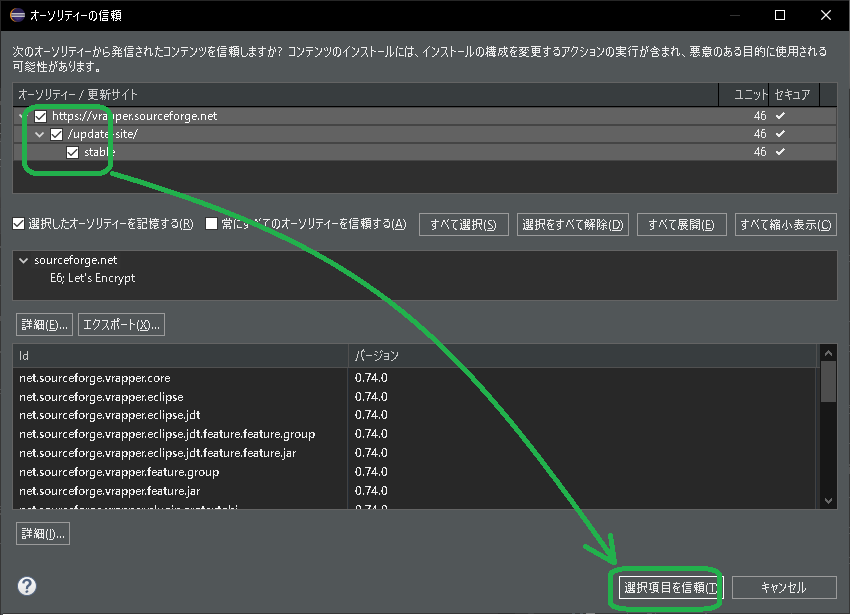This screenshot has width=850, height=615.
Task: Select net.sourceforge.vrapper.eclipse.jdt.feature.feature.jar row
Action: pyautogui.click(x=415, y=453)
